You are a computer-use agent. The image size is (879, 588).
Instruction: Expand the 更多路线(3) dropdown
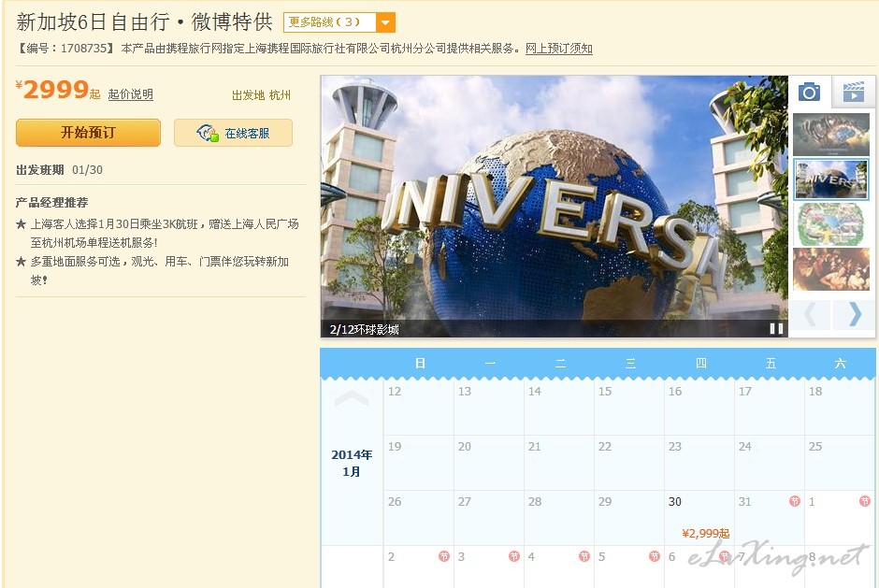pyautogui.click(x=339, y=22)
